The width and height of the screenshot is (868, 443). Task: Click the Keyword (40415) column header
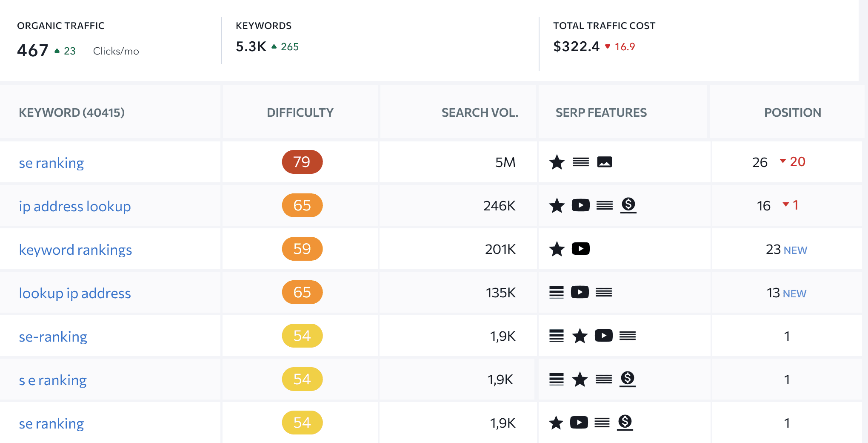click(x=71, y=112)
